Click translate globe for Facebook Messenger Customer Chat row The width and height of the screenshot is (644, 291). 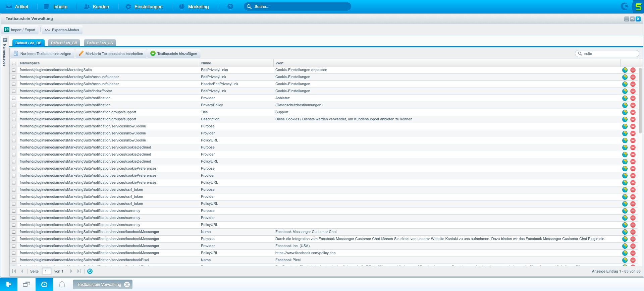[x=625, y=232]
